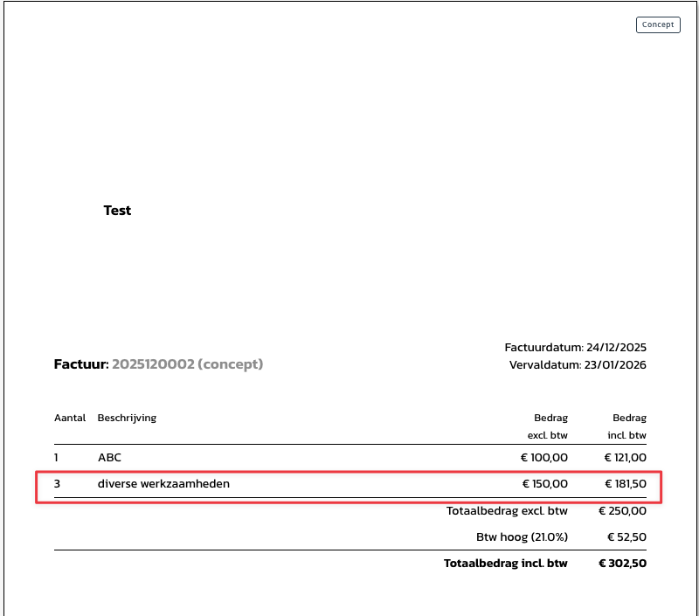
Task: Click the Bedrag excl. btw column header
Action: (548, 426)
